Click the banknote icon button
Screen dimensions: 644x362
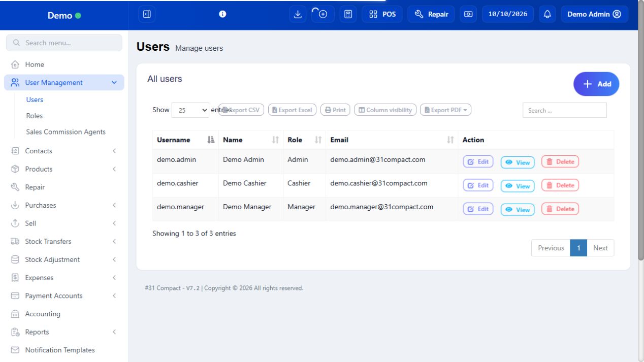click(x=468, y=14)
